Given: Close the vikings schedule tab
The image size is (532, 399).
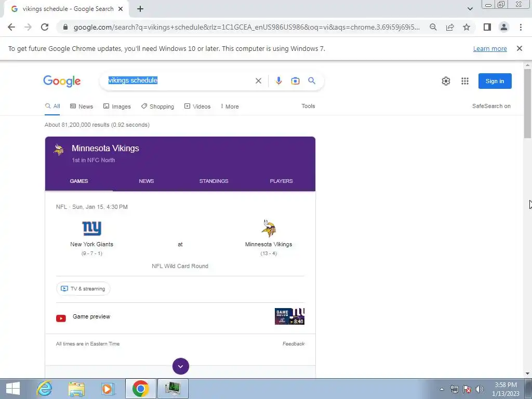Looking at the screenshot, I should 121,9.
